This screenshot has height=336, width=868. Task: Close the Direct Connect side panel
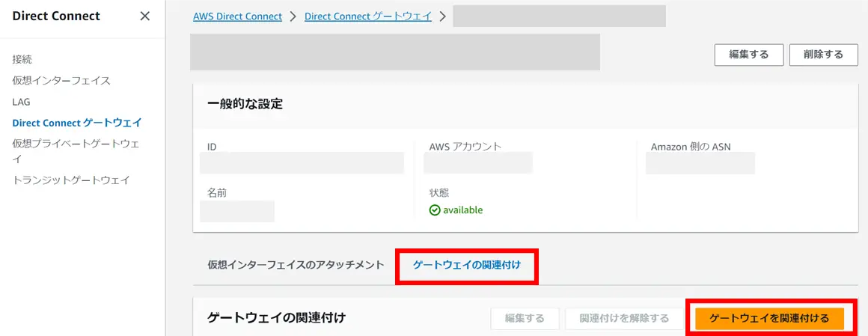(x=145, y=16)
